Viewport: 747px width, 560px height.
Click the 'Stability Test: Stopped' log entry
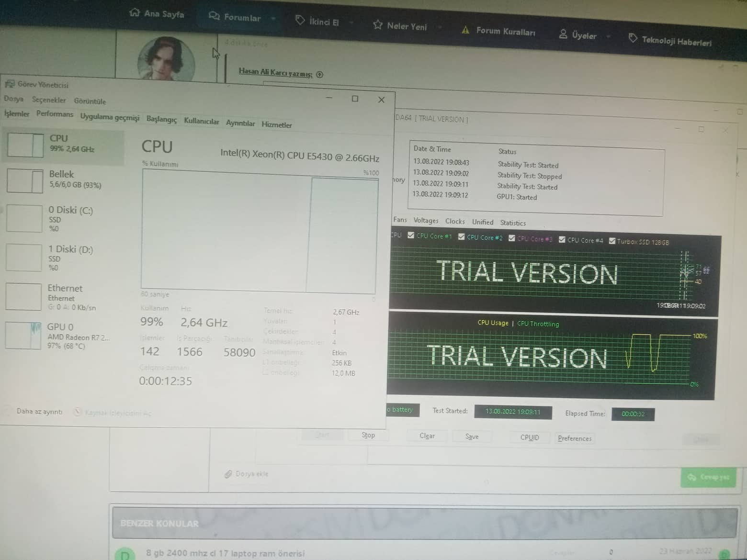[530, 176]
